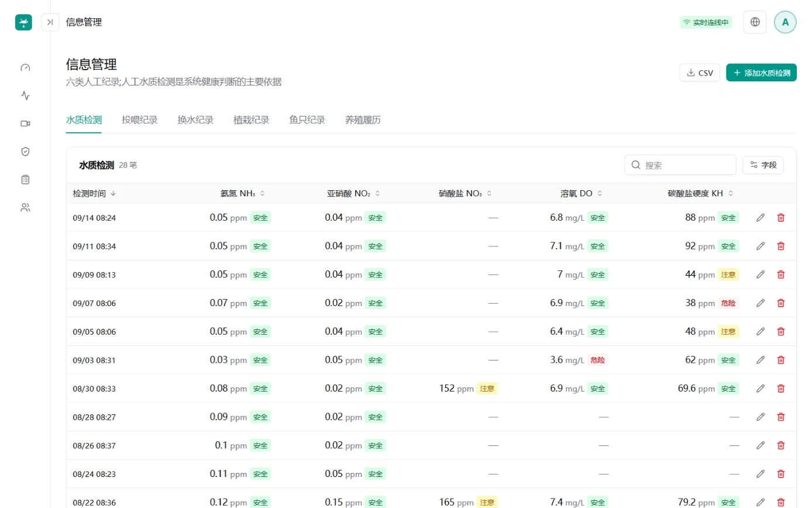Edit the 09/14 08:24 record pencil icon
The width and height of the screenshot is (812, 508).
pos(761,218)
